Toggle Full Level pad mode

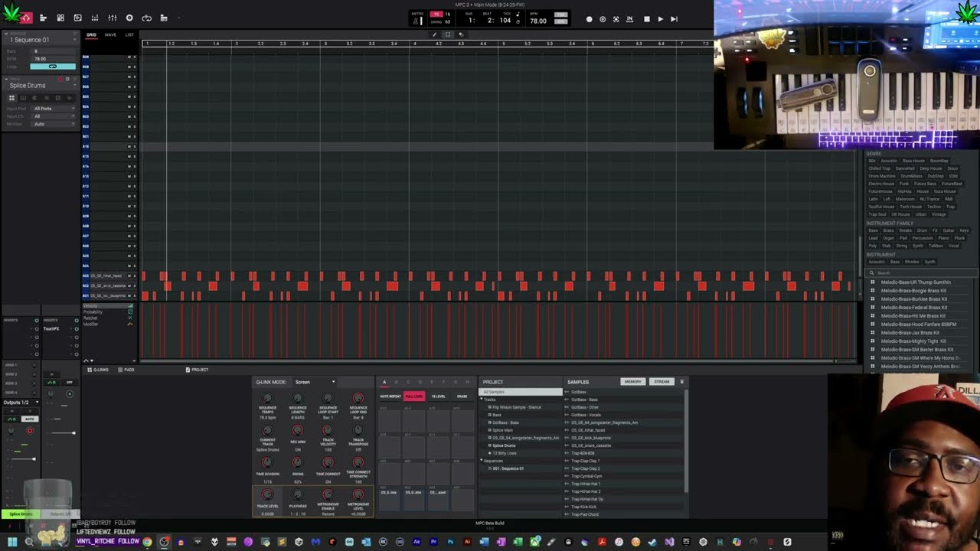[414, 396]
